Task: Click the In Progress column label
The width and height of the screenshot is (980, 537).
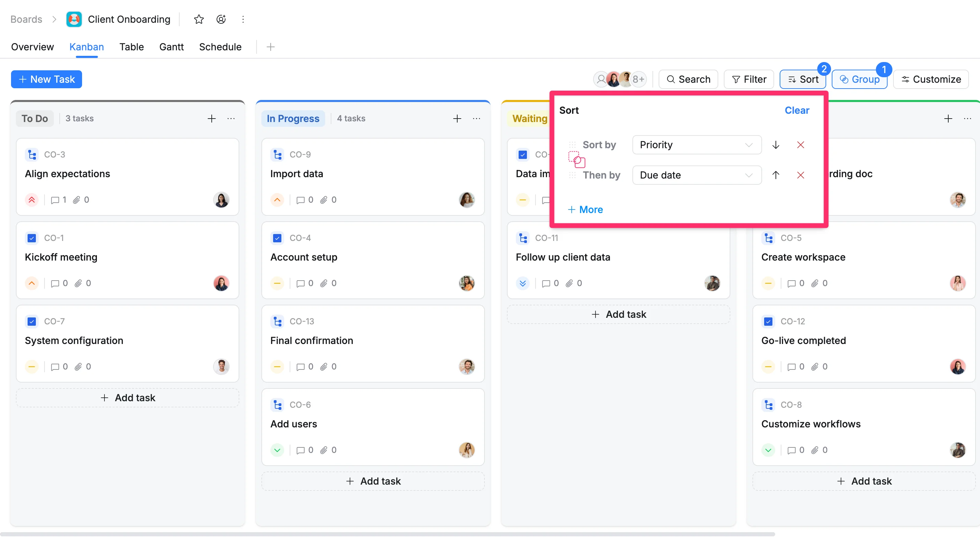Action: pyautogui.click(x=293, y=119)
